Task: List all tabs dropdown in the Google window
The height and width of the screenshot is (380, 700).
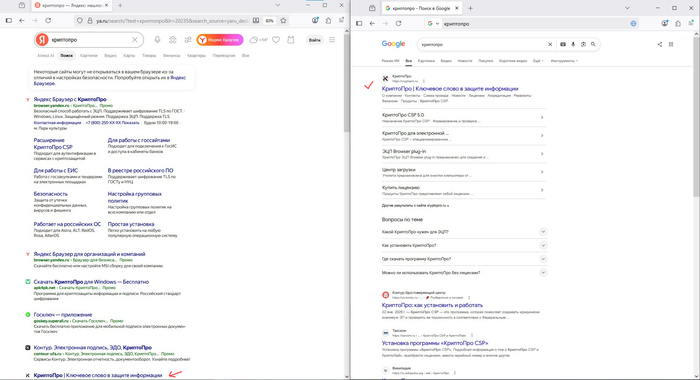Action: (627, 8)
